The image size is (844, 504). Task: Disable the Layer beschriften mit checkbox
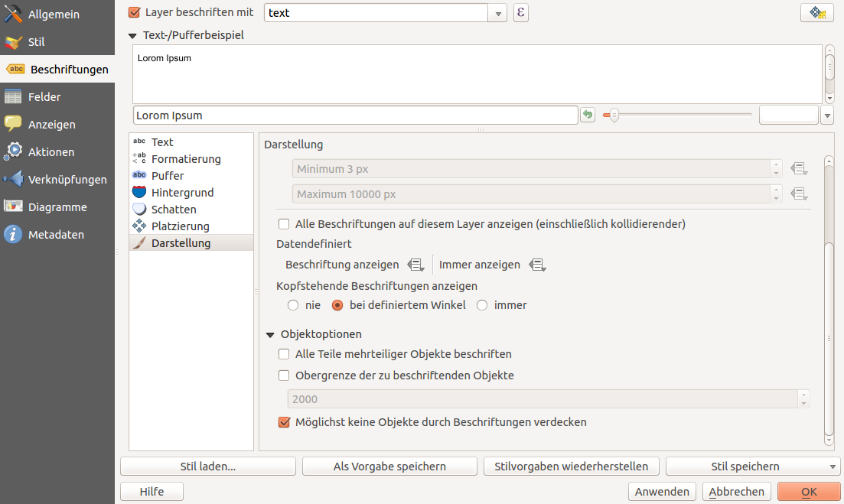[135, 13]
